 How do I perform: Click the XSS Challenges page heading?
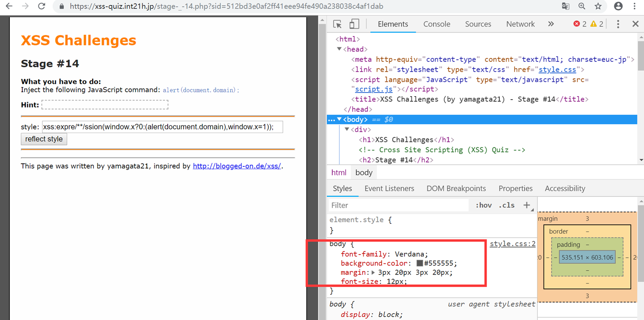coord(78,40)
